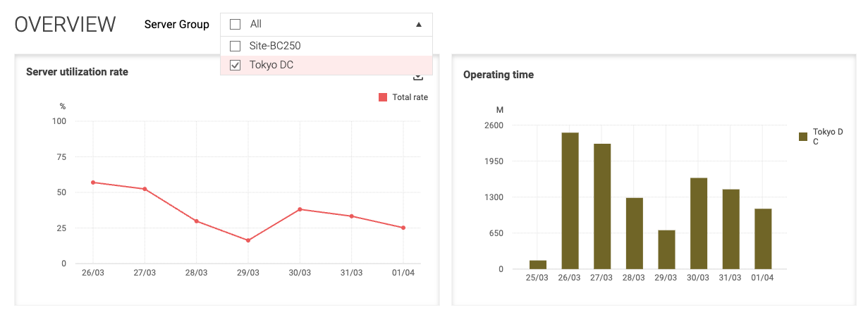
Task: Uncheck the Tokyo DC checkbox
Action: click(x=236, y=66)
